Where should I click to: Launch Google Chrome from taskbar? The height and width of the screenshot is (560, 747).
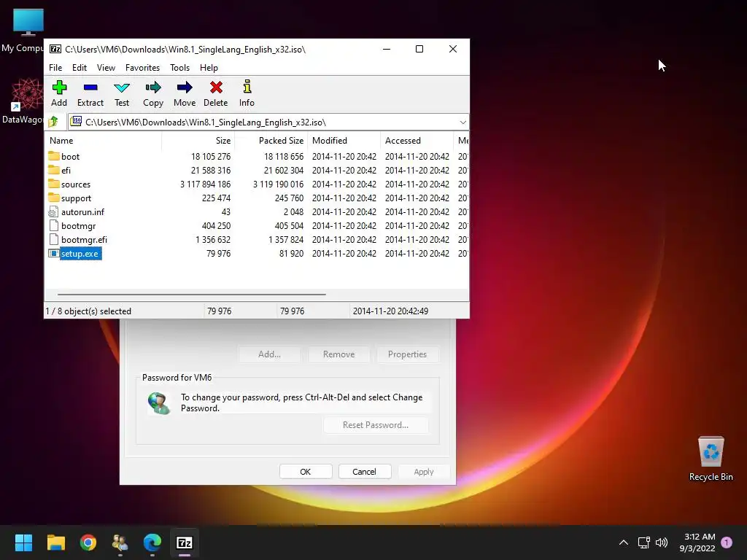(88, 542)
